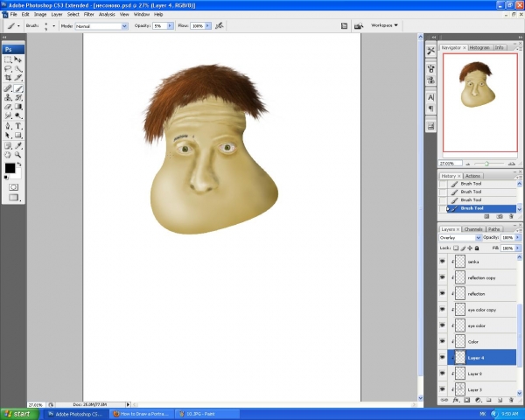Screen dimensions: 525x420
Task: Select the Dodge tool
Action: pyautogui.click(x=18, y=115)
